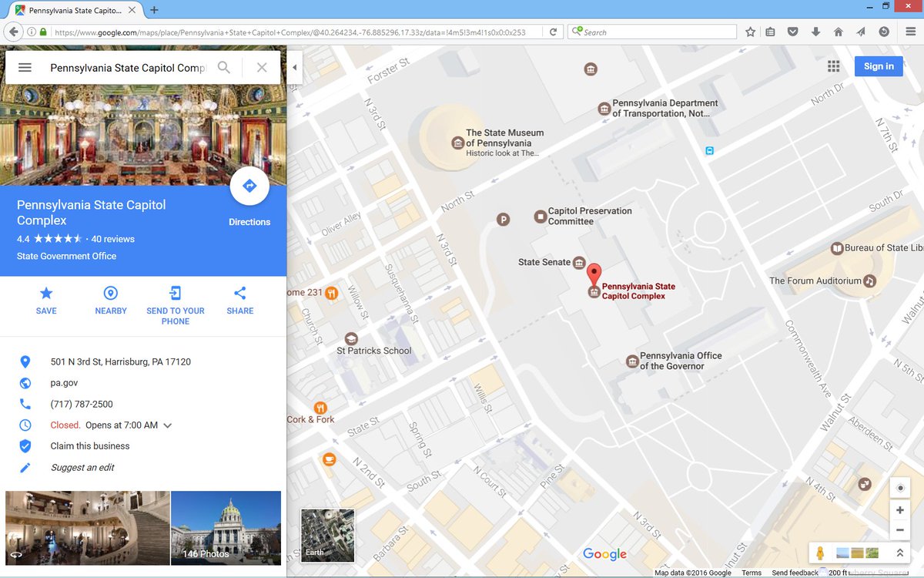The image size is (924, 578).
Task: Click the Sign in button
Action: 879,66
